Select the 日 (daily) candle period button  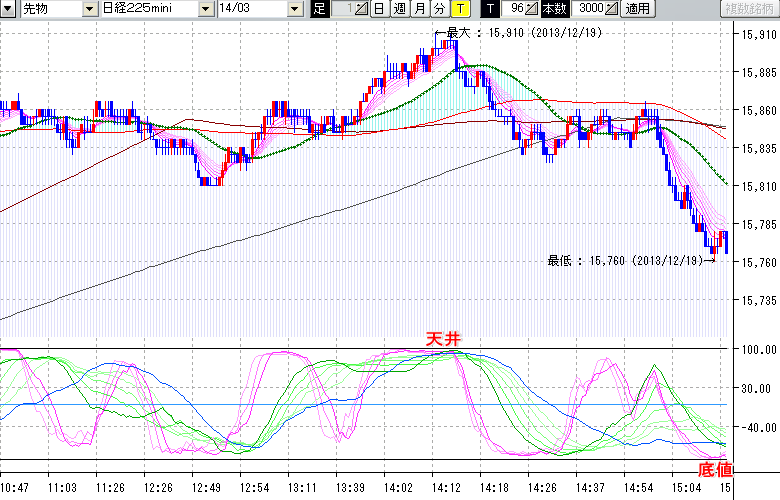pos(379,9)
